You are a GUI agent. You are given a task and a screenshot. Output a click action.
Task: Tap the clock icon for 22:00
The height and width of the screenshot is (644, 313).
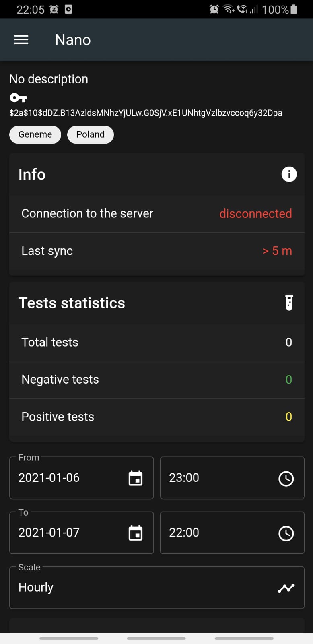[286, 533]
